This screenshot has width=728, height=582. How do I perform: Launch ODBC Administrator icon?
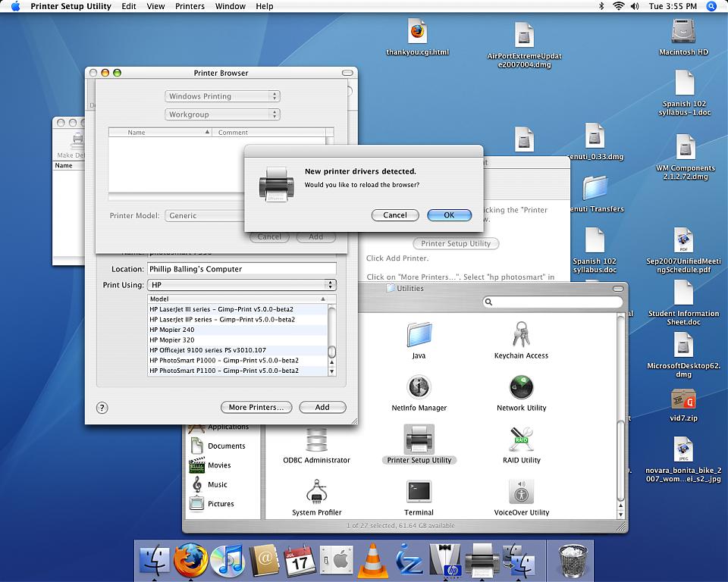pos(316,440)
